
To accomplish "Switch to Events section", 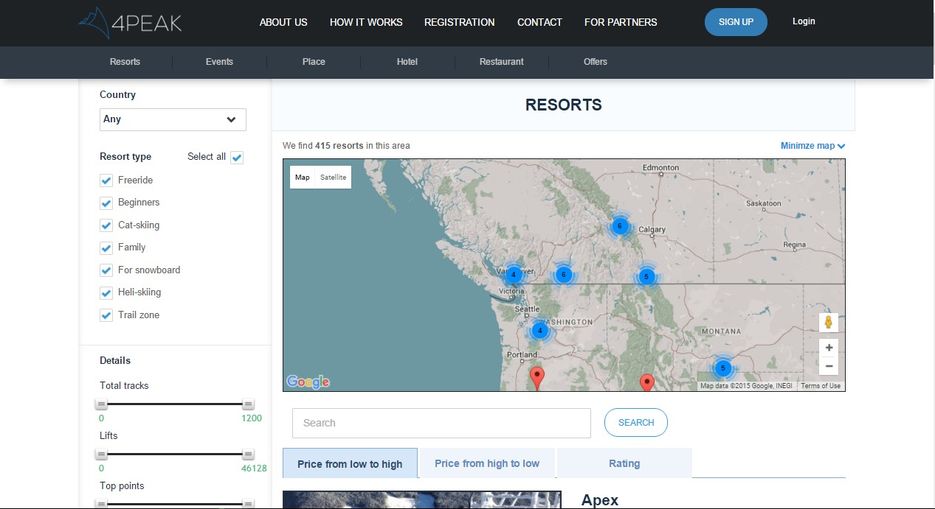I will point(219,61).
